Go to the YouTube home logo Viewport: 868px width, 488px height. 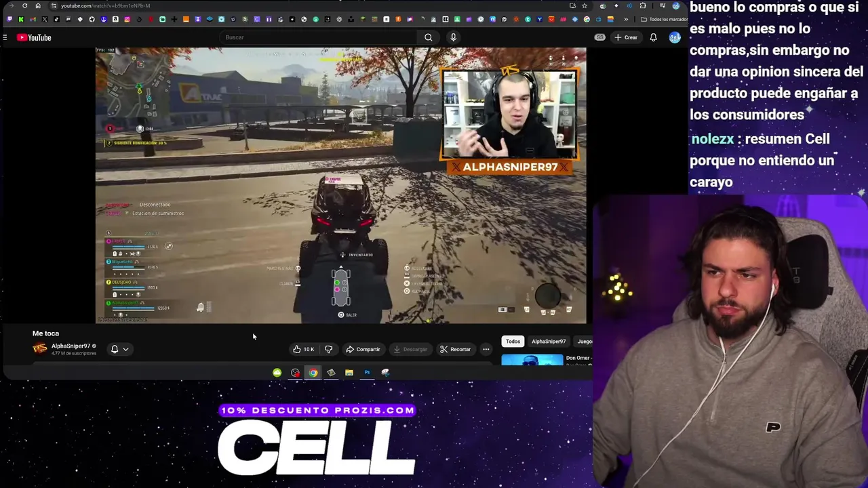coord(34,37)
